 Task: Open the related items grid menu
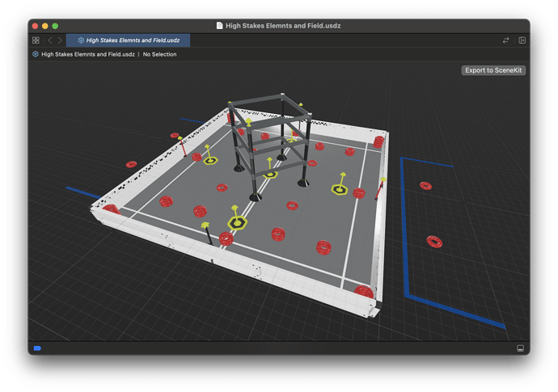pos(36,40)
